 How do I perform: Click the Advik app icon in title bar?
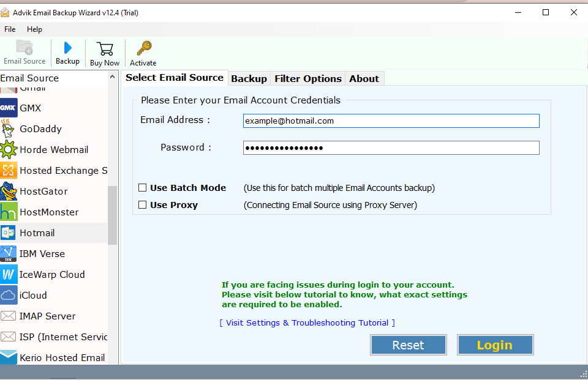pyautogui.click(x=5, y=13)
